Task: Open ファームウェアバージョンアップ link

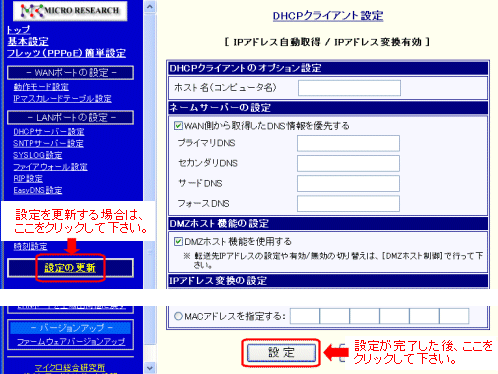Action: pos(71,342)
